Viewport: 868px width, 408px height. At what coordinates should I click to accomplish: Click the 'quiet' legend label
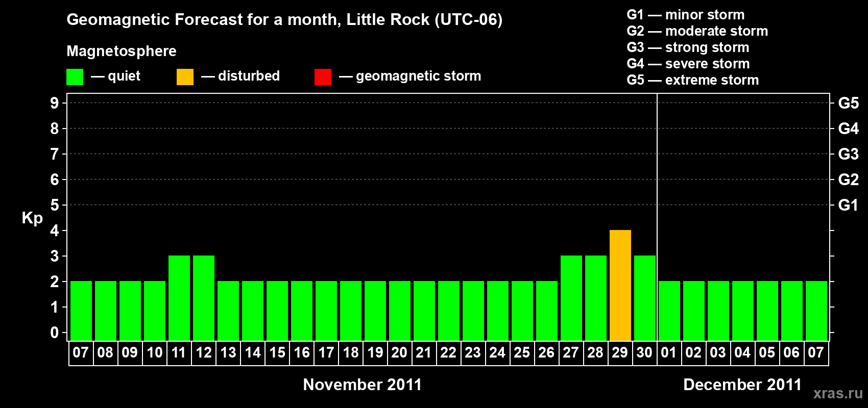tap(124, 76)
